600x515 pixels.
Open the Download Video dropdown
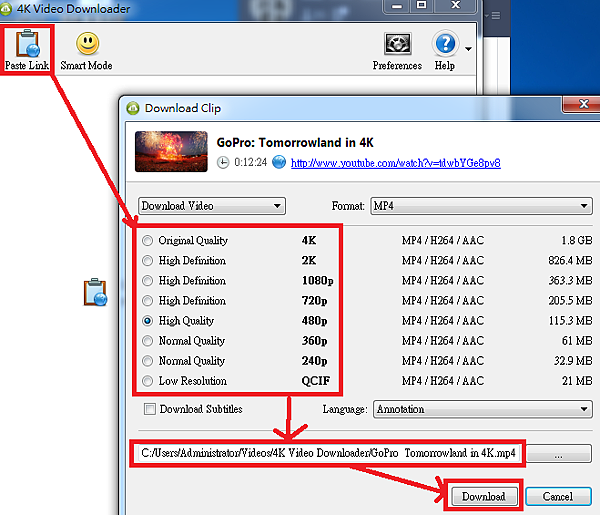point(212,206)
